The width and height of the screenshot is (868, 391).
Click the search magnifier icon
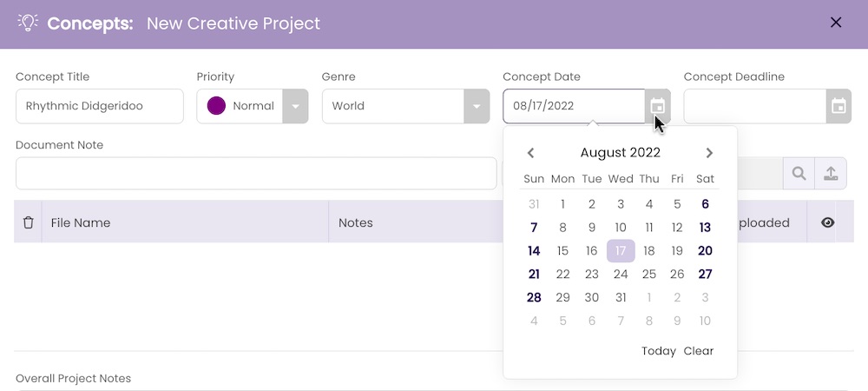(799, 174)
